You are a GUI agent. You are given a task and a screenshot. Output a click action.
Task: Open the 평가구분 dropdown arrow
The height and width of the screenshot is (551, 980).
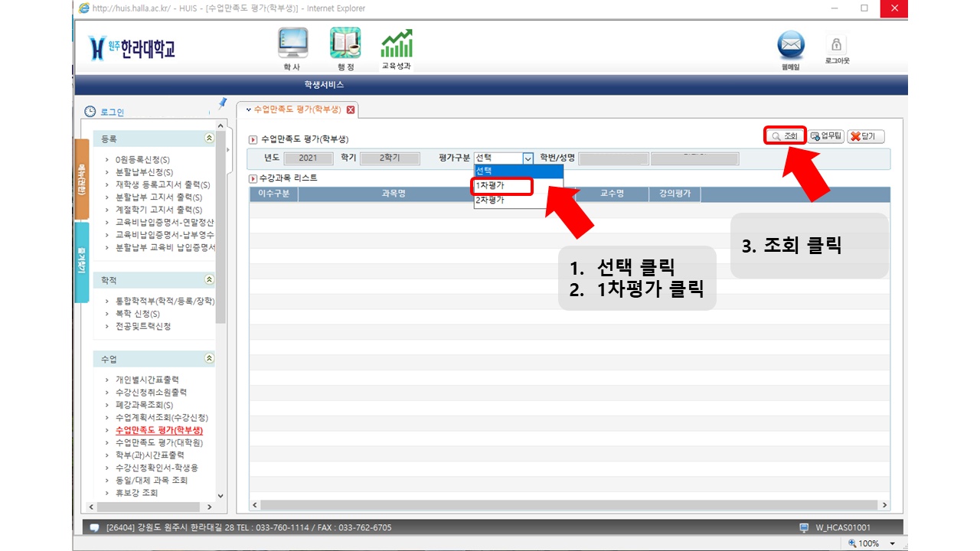528,158
